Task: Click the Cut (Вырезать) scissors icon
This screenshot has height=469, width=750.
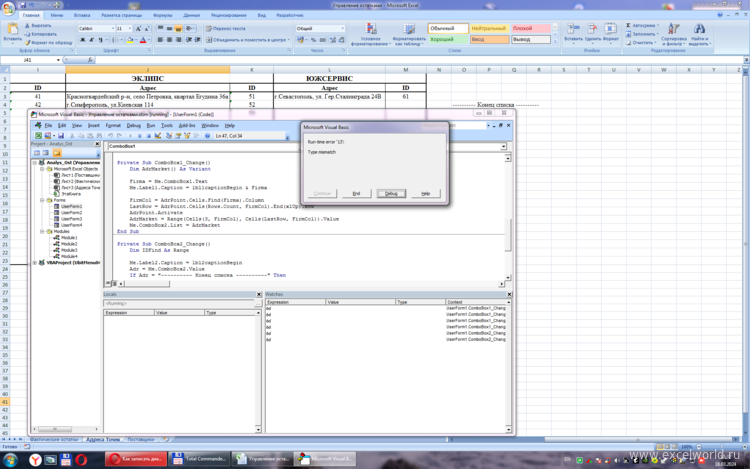Action: tap(28, 26)
